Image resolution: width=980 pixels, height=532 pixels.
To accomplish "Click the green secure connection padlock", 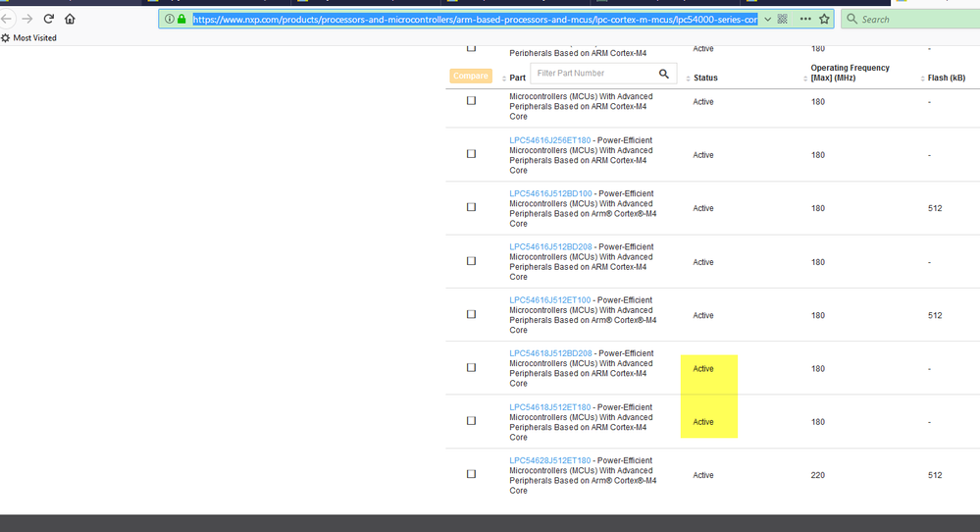I will pyautogui.click(x=181, y=19).
